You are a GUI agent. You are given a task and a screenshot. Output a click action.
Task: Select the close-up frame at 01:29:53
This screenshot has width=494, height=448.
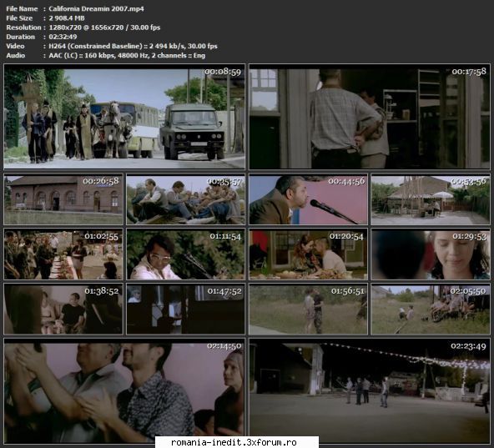click(x=431, y=254)
